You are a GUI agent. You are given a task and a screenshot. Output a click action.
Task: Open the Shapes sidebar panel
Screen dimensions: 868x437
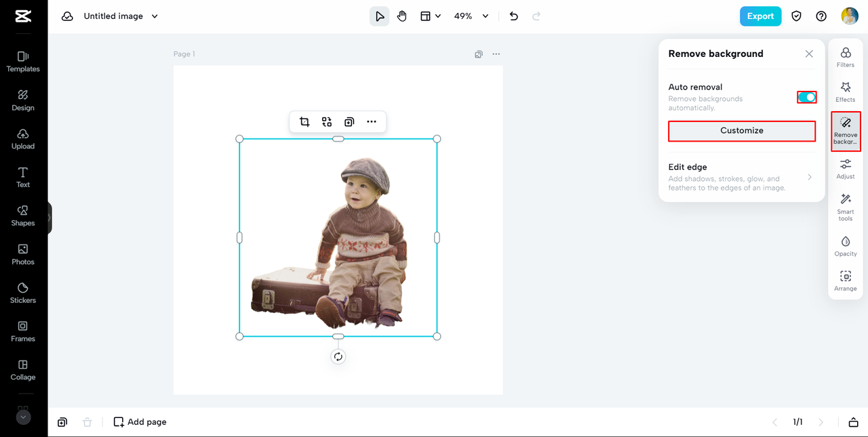pyautogui.click(x=23, y=216)
